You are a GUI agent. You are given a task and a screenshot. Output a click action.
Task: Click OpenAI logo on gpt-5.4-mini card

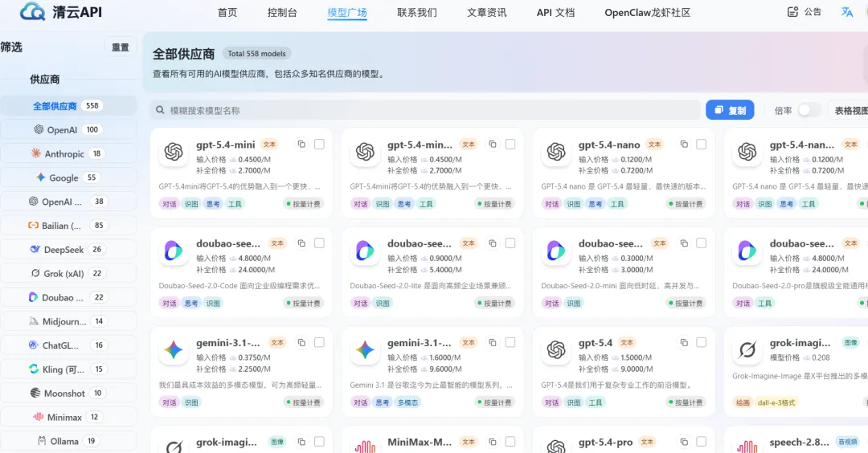(174, 152)
